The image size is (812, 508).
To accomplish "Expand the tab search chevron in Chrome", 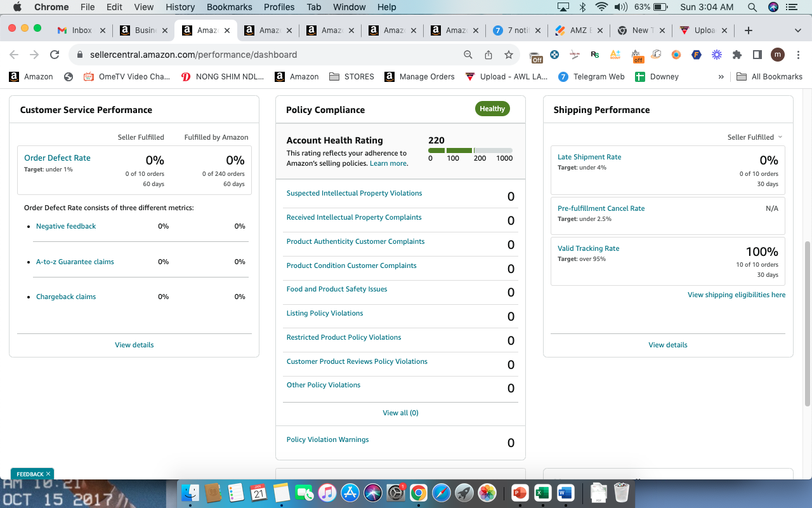I will [x=798, y=30].
